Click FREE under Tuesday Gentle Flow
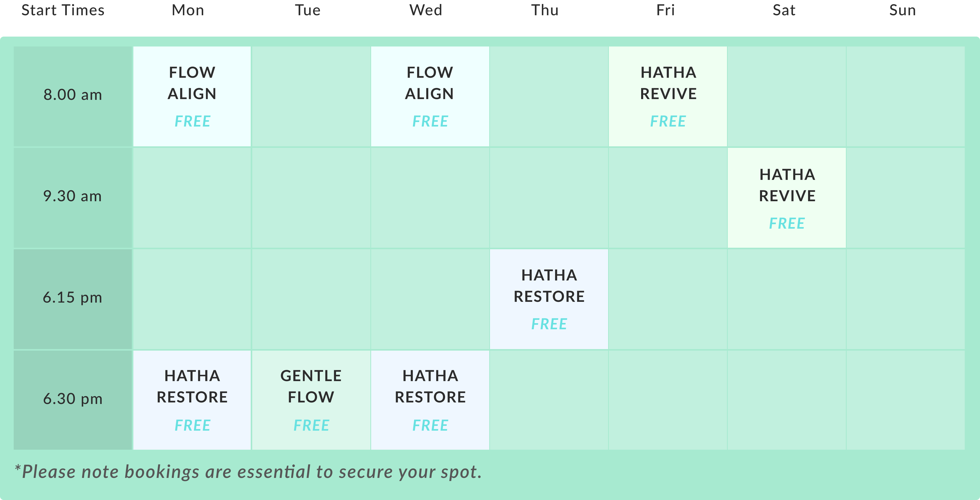 [x=311, y=425]
